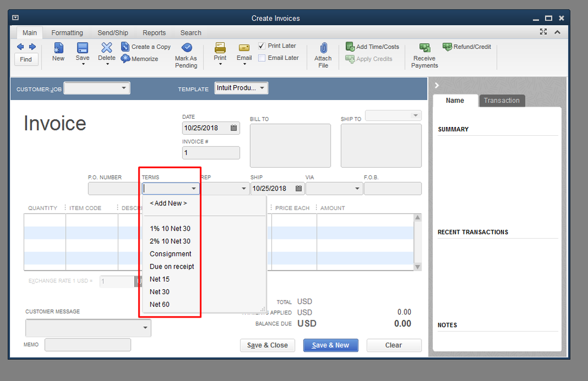Go to previous invoice with left arrow
The width and height of the screenshot is (588, 381).
[x=20, y=47]
